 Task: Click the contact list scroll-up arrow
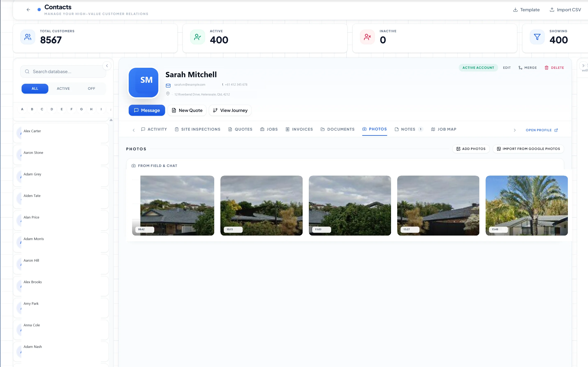coord(111,120)
